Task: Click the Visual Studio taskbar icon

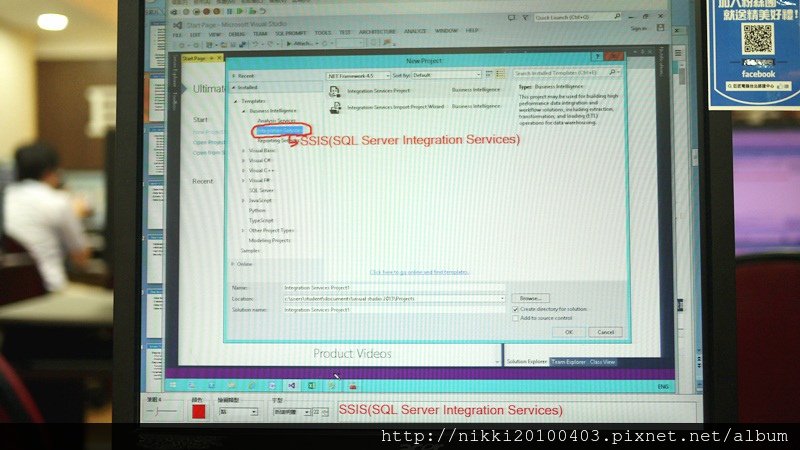Action: tap(292, 386)
